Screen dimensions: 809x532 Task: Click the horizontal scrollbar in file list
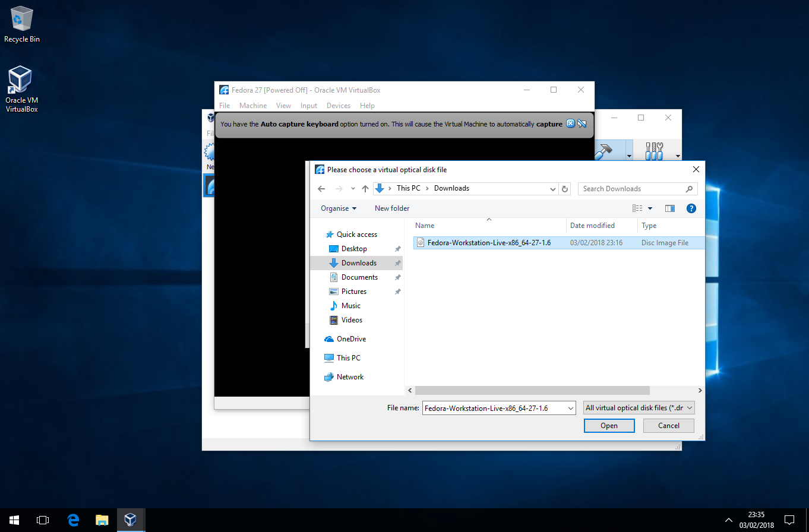(532, 391)
